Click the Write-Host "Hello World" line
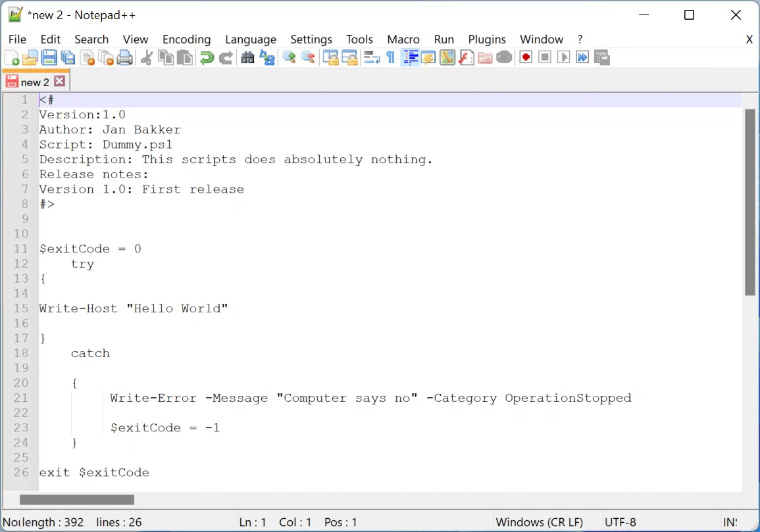 134,308
